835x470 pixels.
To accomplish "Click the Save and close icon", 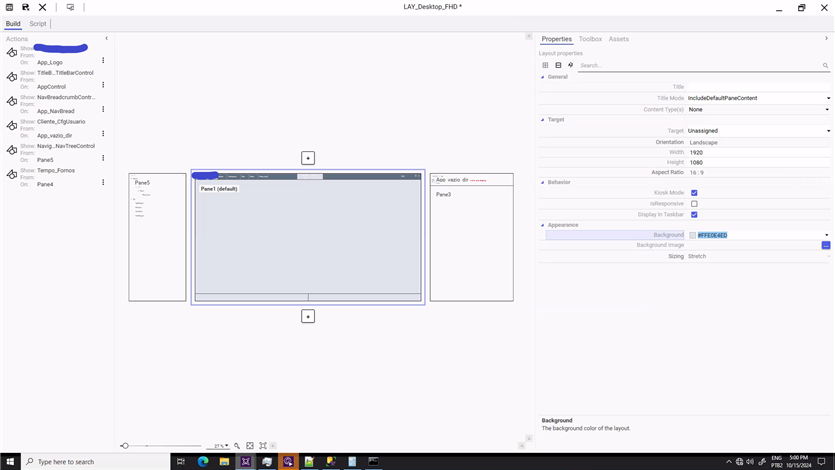I will [x=26, y=7].
